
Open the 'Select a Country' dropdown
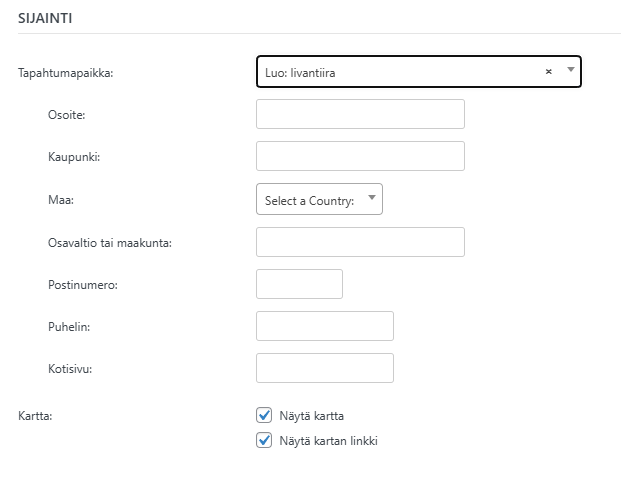pos(319,200)
